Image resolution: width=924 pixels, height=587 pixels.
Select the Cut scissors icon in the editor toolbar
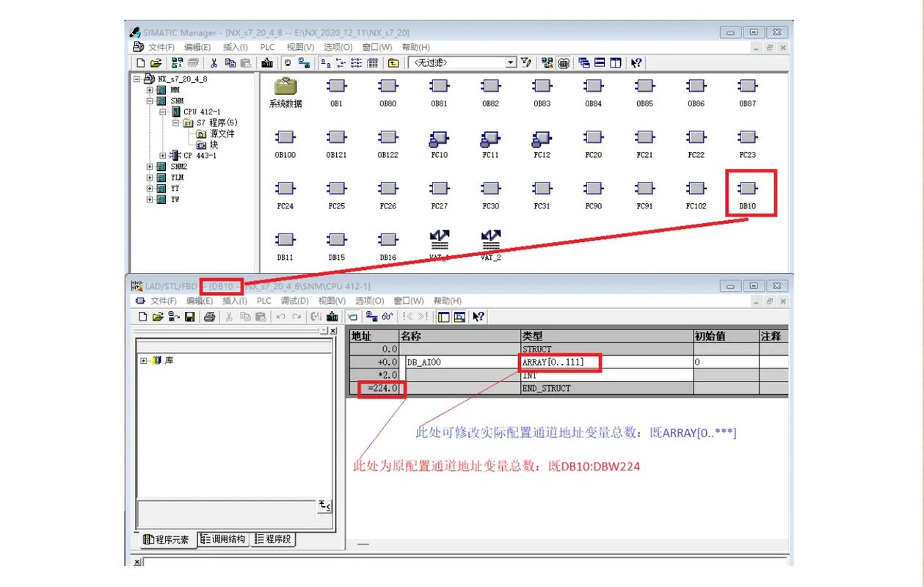[228, 316]
